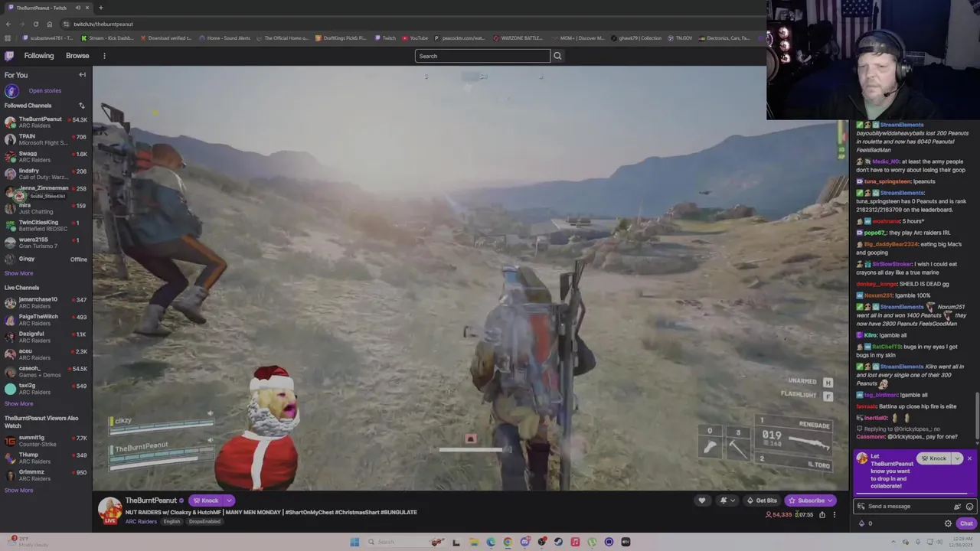This screenshot has width=980, height=551.
Task: Click the magnifier search button
Action: (557, 56)
